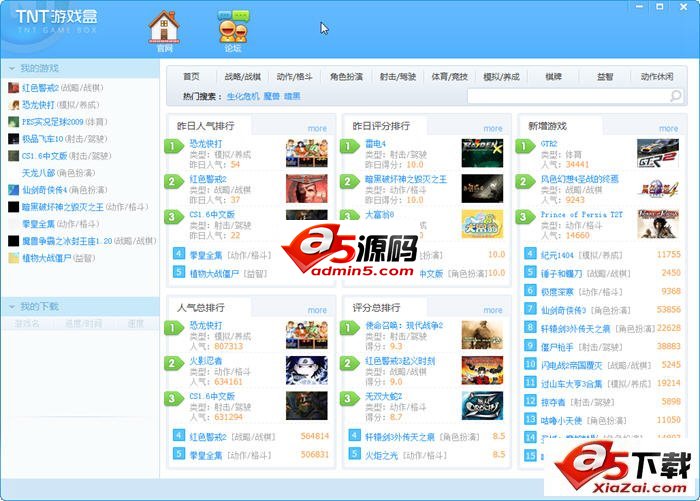Collapse the 我的游戏 section
This screenshot has height=501, width=700.
[12, 68]
